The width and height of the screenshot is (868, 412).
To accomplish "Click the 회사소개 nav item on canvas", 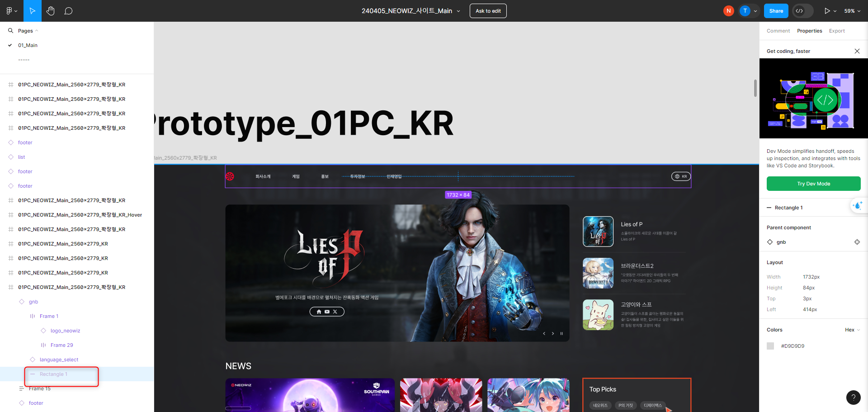I will pos(263,176).
